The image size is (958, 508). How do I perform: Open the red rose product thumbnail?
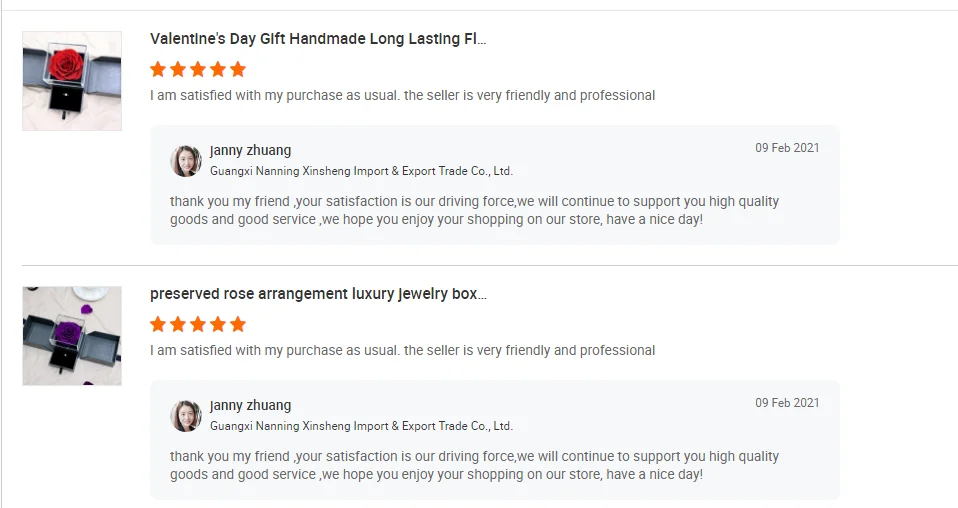(72, 81)
